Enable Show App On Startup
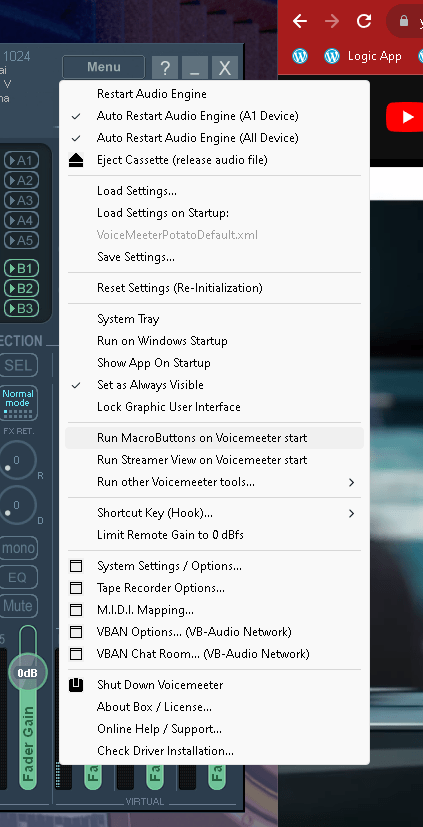 point(214,363)
